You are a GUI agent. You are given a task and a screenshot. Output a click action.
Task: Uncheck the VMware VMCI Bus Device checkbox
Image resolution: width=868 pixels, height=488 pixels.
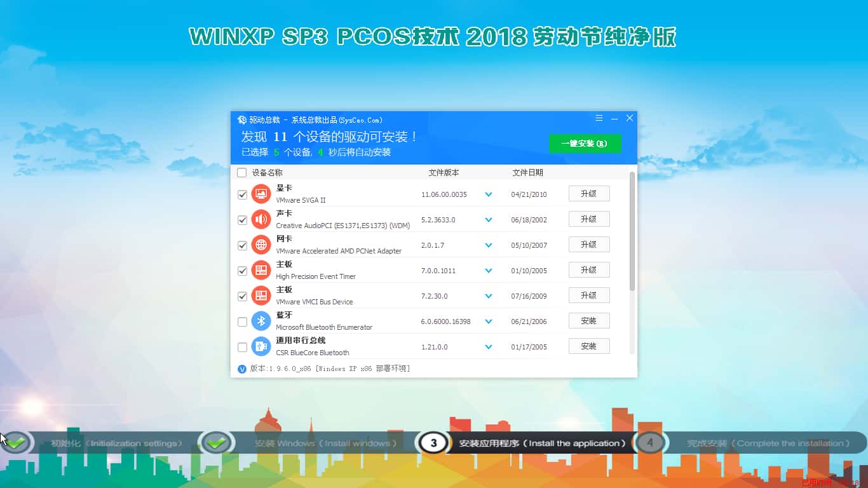point(242,296)
